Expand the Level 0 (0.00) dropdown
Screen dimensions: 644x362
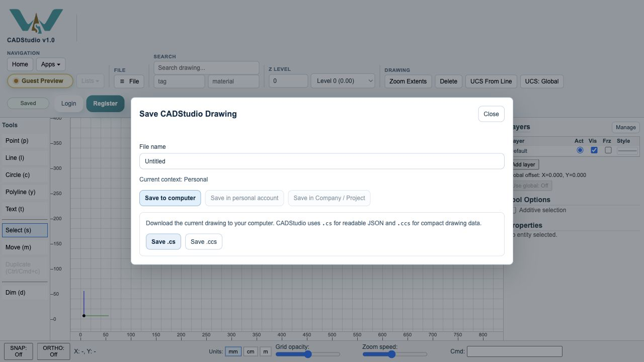(x=343, y=81)
